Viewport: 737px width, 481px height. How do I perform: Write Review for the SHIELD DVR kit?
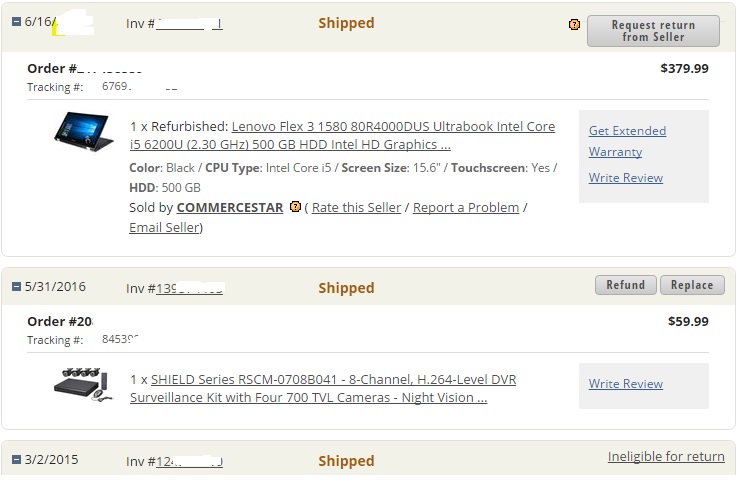[625, 384]
